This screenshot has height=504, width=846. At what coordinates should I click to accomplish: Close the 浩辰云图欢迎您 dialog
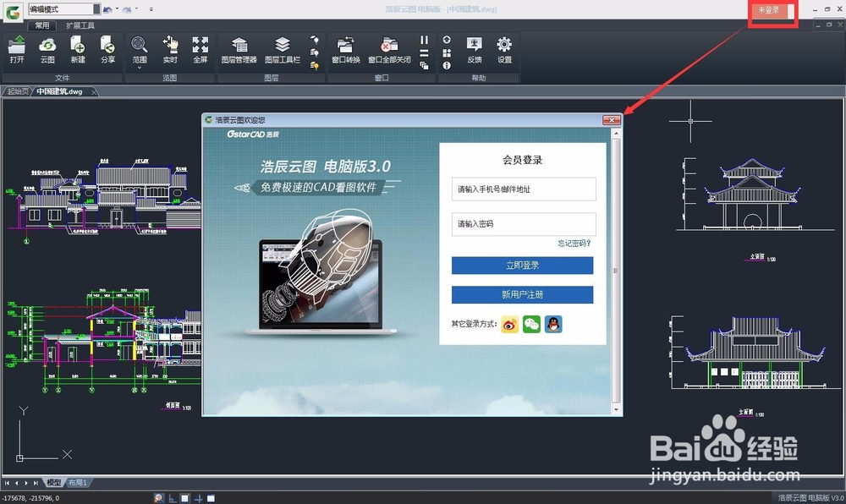[612, 120]
